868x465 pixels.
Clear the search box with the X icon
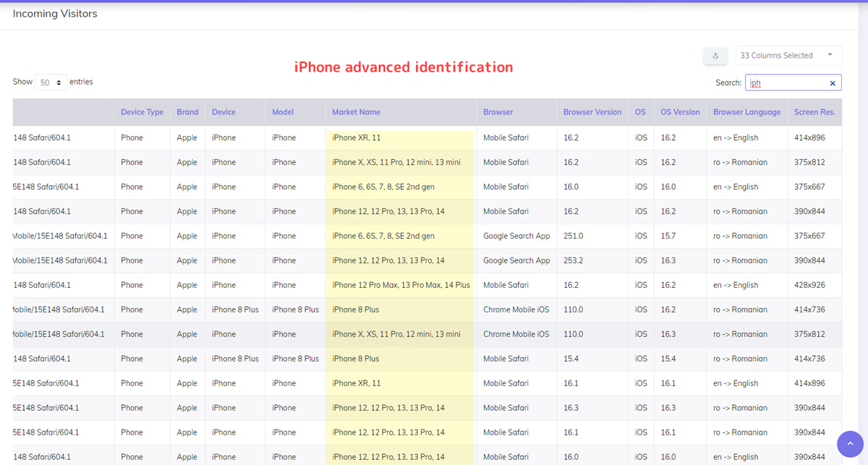[x=833, y=82]
